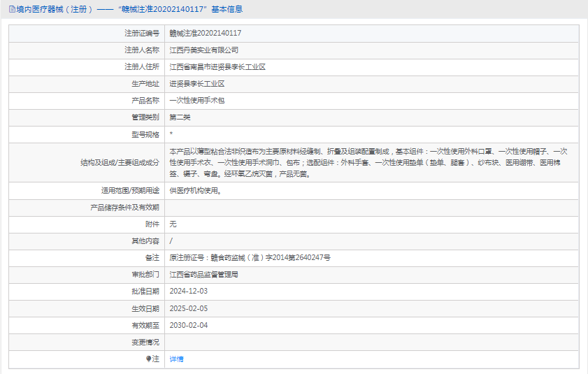The image size is (588, 374).
Task: Click remark 原注册证号：赣食药监械（准）字2014第2640247号
Action: 250,258
